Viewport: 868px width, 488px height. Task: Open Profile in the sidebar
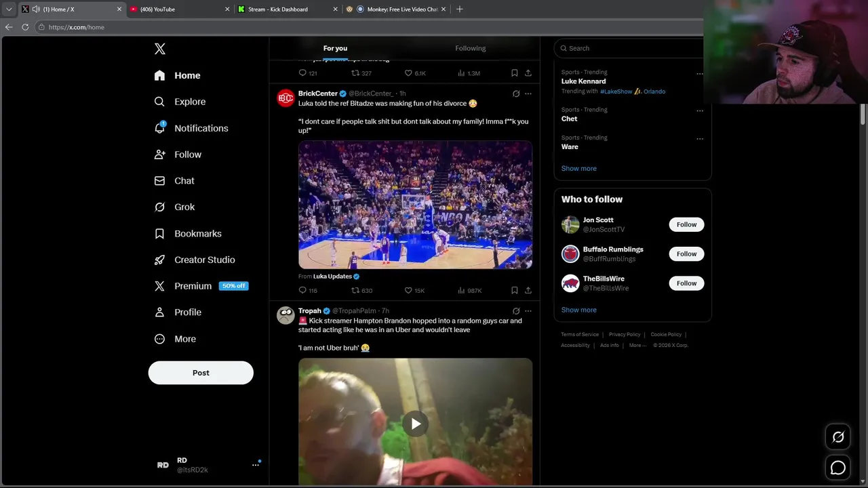tap(178, 312)
